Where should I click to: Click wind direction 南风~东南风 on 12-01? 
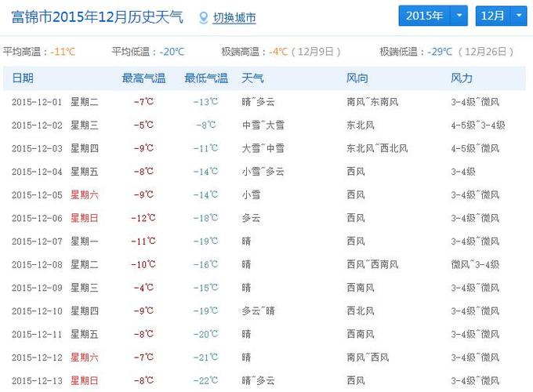(x=372, y=102)
